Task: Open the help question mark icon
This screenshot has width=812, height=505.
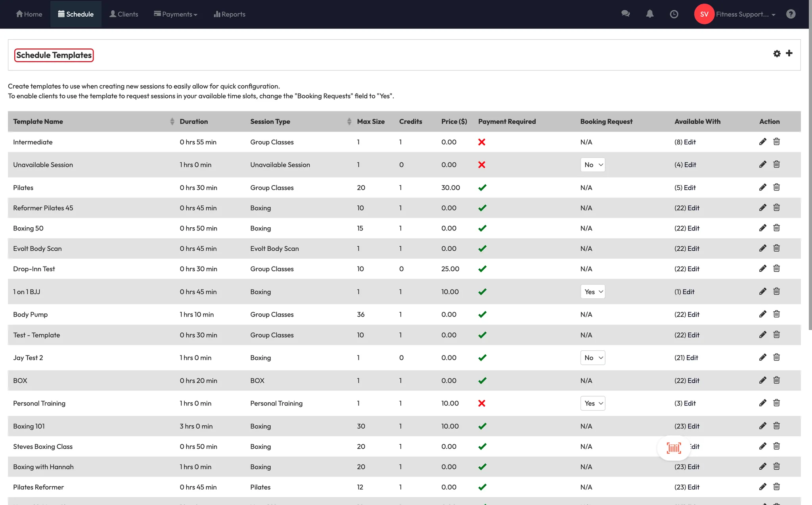Action: [791, 14]
